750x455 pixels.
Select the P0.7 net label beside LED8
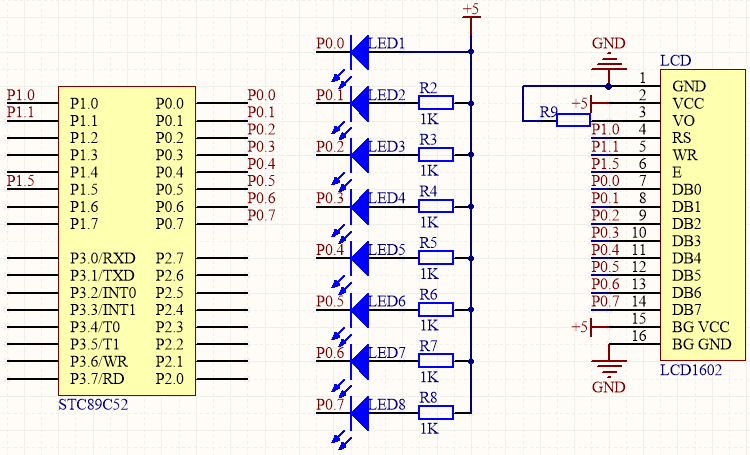click(330, 405)
